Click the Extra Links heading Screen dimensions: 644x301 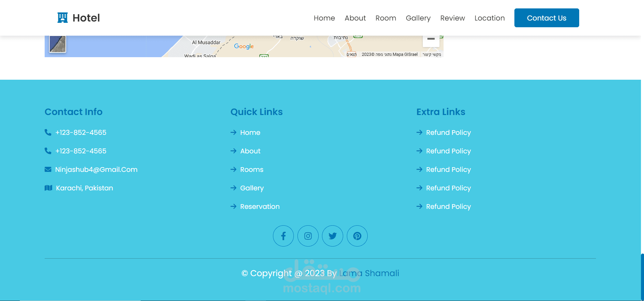(441, 112)
